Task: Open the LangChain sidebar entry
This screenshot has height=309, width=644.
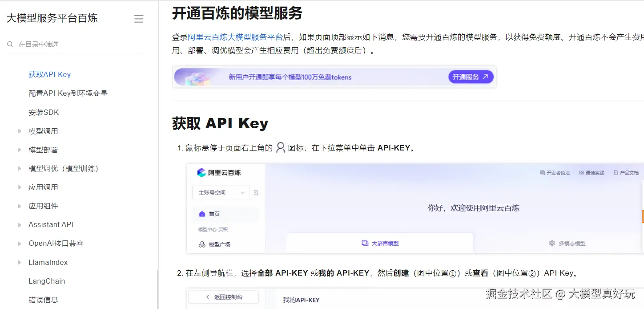Action: 47,281
